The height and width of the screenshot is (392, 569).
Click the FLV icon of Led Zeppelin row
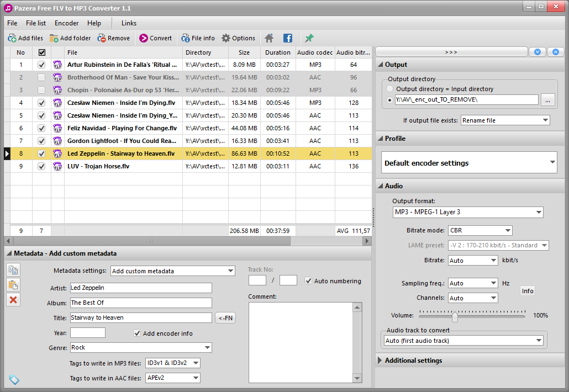click(57, 153)
